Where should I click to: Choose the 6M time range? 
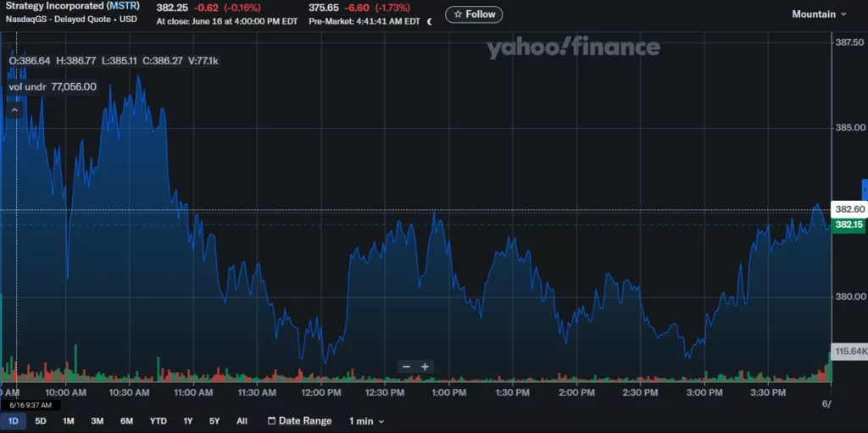(126, 421)
